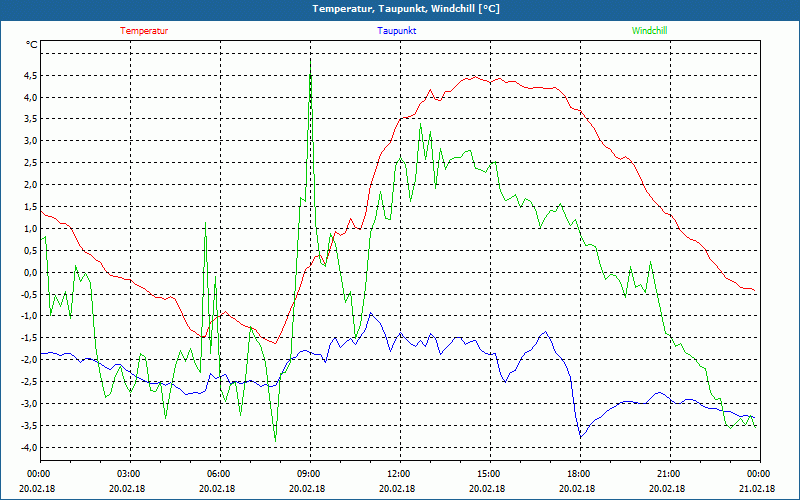Click the 1,5 y-axis value
The image size is (800, 500).
pyautogui.click(x=30, y=207)
